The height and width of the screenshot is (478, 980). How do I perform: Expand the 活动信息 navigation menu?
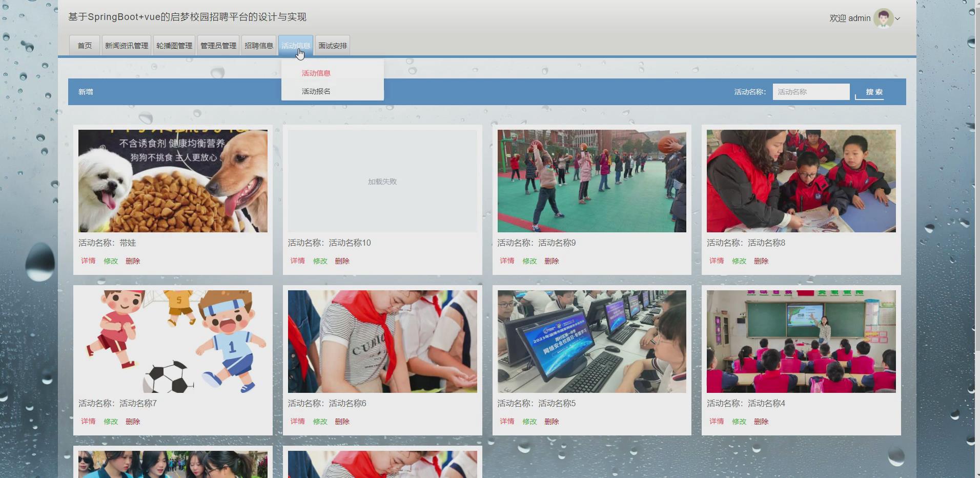296,46
